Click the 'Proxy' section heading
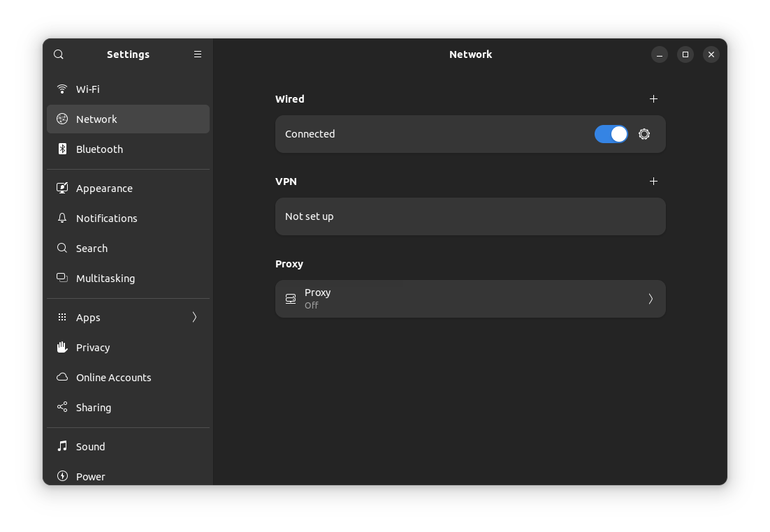The image size is (770, 532). click(289, 264)
